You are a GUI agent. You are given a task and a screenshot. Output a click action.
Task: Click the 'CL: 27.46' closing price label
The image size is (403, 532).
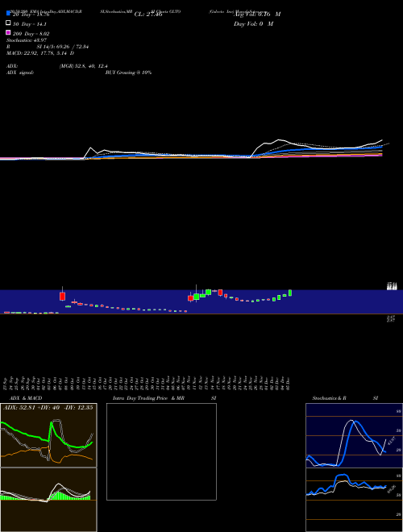coord(148,15)
